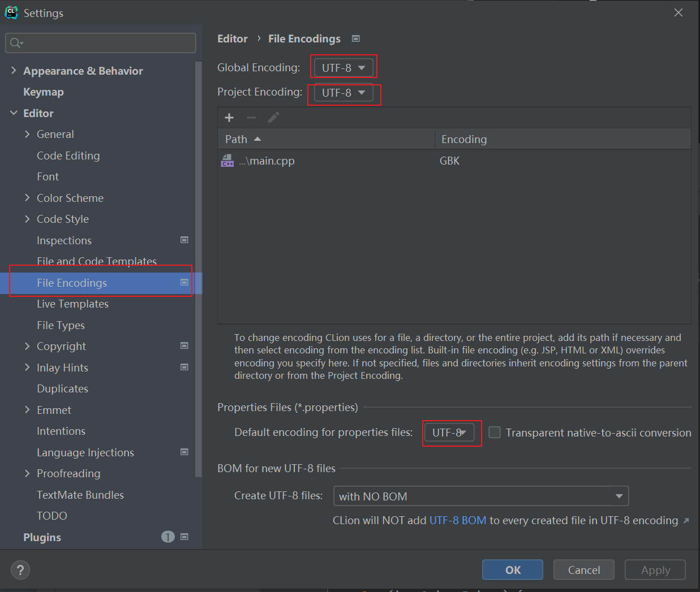Screen dimensions: 700x592
Task: Click the C++ file icon of main.cpp
Action: (x=227, y=161)
